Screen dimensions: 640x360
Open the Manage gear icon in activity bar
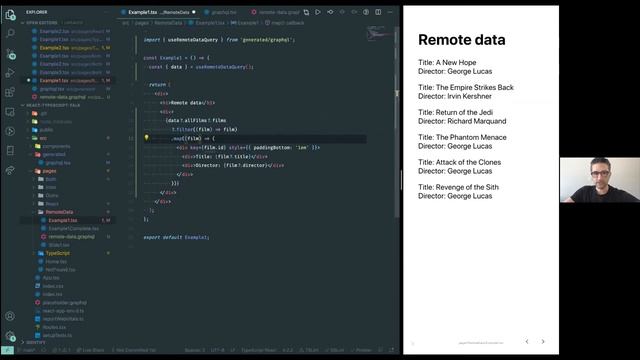(x=10, y=336)
